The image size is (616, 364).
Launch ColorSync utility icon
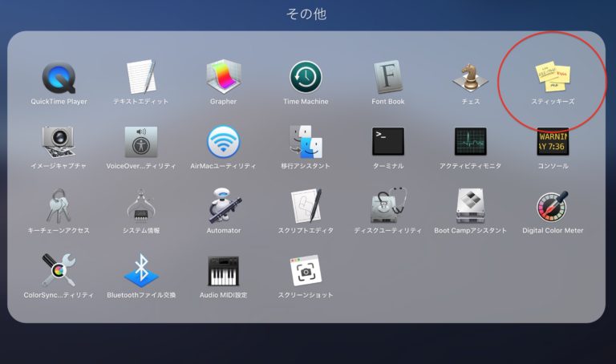pyautogui.click(x=59, y=270)
